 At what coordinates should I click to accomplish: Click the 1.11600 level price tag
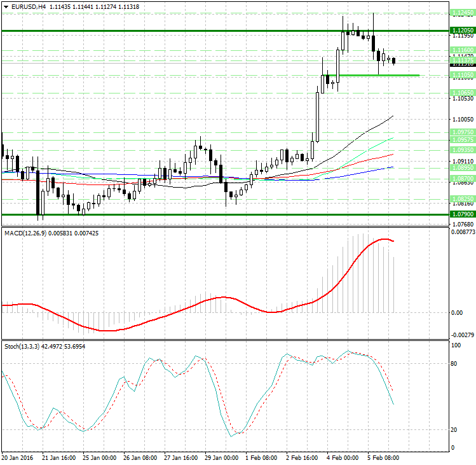461,50
